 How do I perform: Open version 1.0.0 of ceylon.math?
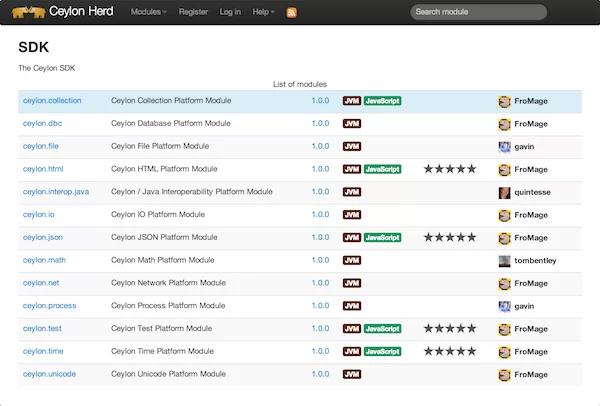(x=320, y=260)
